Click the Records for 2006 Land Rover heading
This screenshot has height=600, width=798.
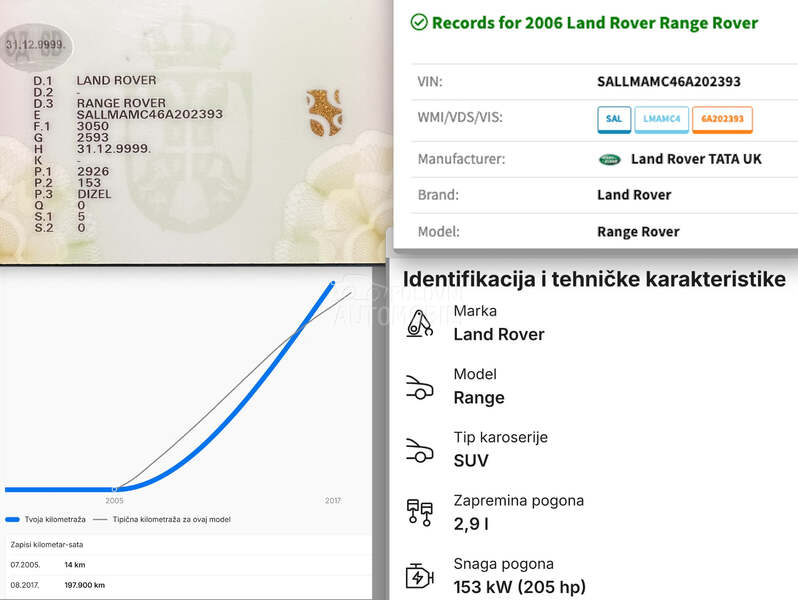coord(594,23)
